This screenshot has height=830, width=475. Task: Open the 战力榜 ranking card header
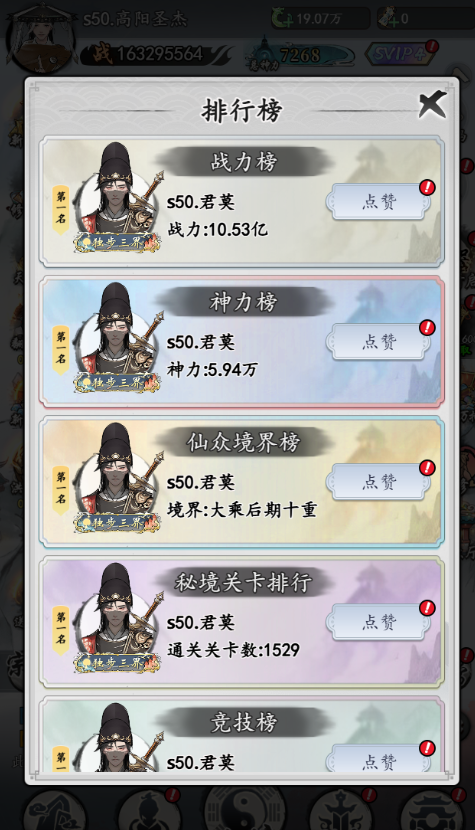click(x=244, y=161)
